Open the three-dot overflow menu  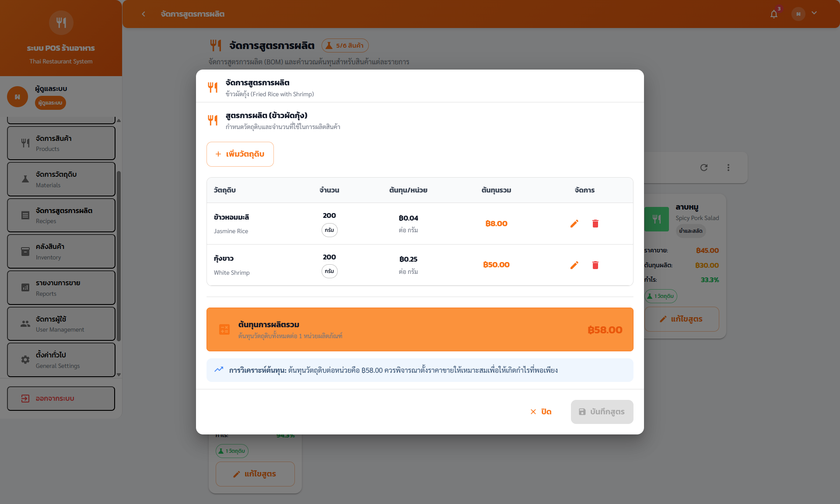click(728, 168)
